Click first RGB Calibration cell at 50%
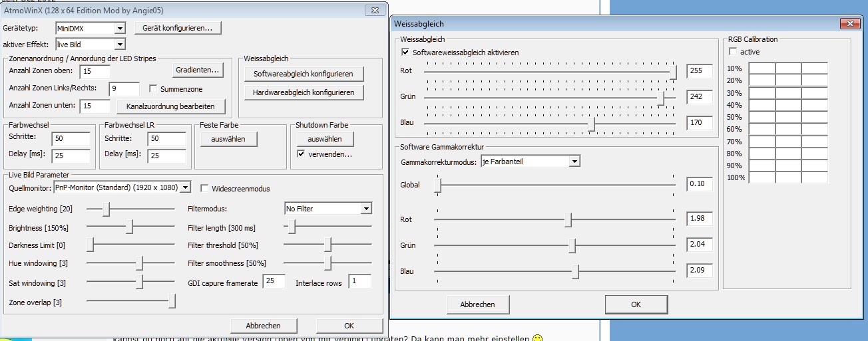Screen dimensions: 868x341 click(x=762, y=117)
